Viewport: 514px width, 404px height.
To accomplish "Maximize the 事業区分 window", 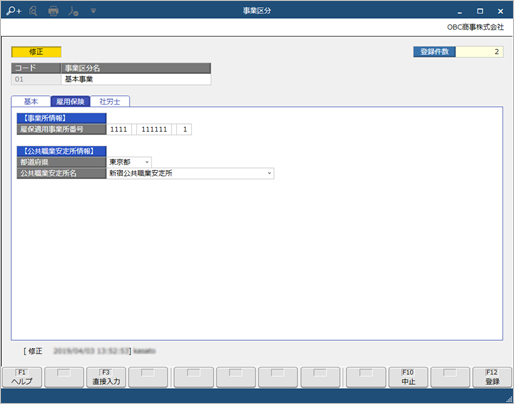I will (x=480, y=11).
